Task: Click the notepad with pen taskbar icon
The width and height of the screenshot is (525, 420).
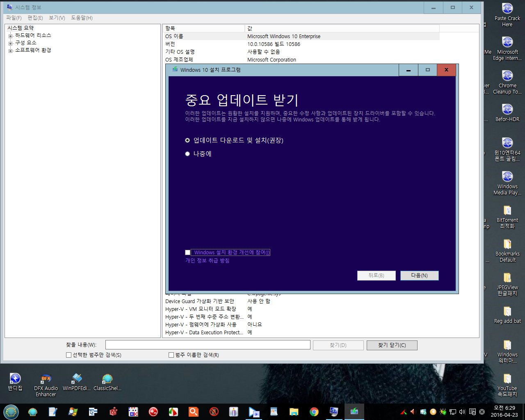Action: pos(53,412)
